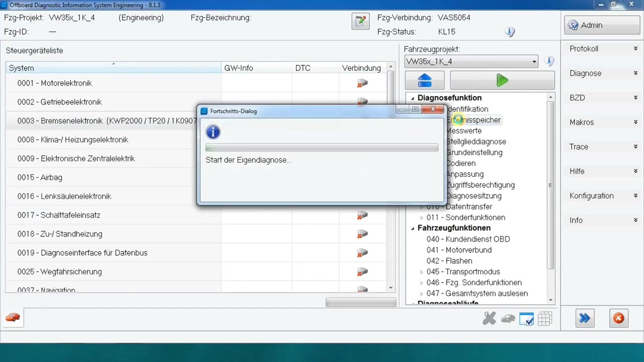
Task: Click the grid icon in bottom toolbar
Action: [x=545, y=319]
